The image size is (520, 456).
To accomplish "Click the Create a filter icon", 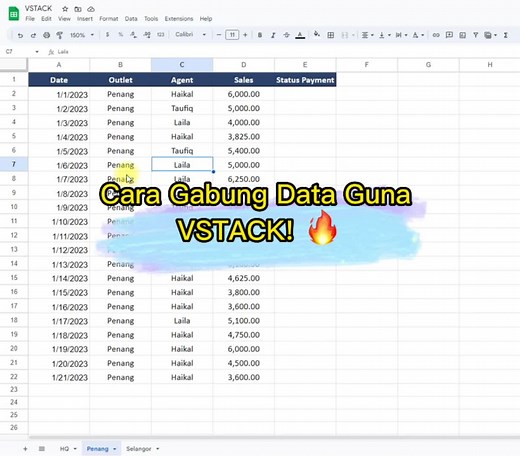I will pos(476,35).
